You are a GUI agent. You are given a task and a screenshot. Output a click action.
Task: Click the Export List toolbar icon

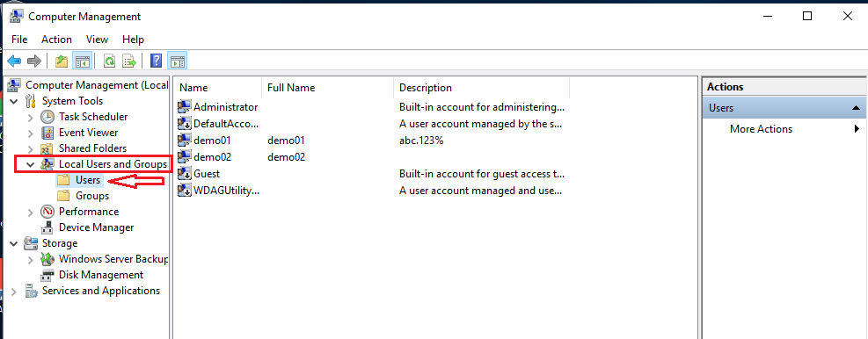(x=129, y=61)
